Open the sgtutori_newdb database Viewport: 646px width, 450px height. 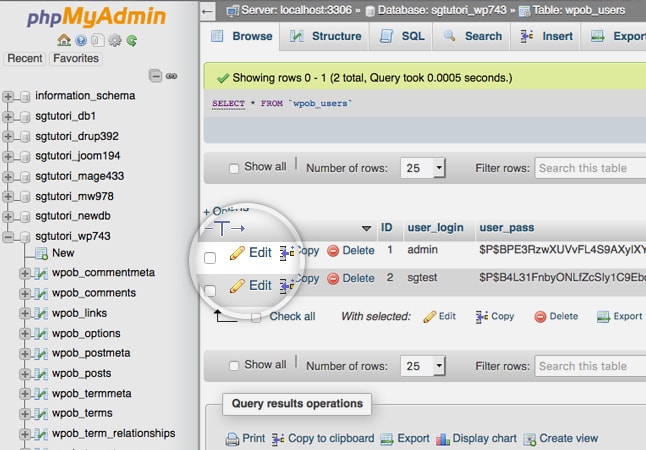(73, 216)
